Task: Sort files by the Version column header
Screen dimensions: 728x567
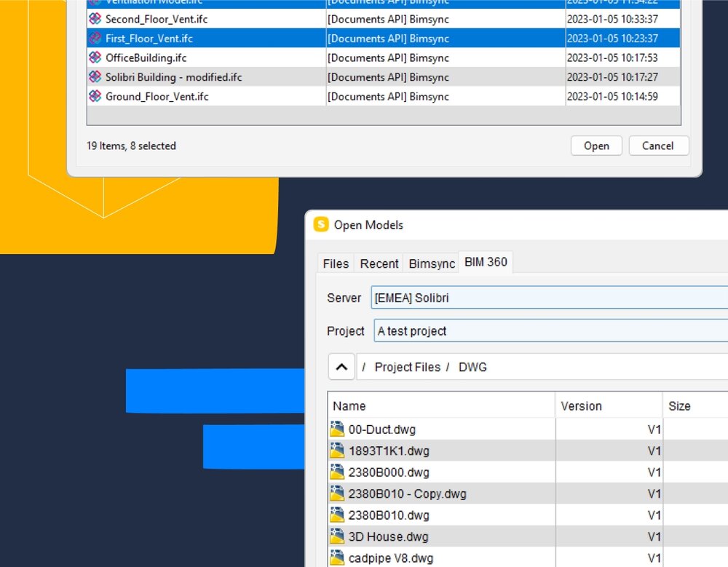Action: pyautogui.click(x=609, y=406)
